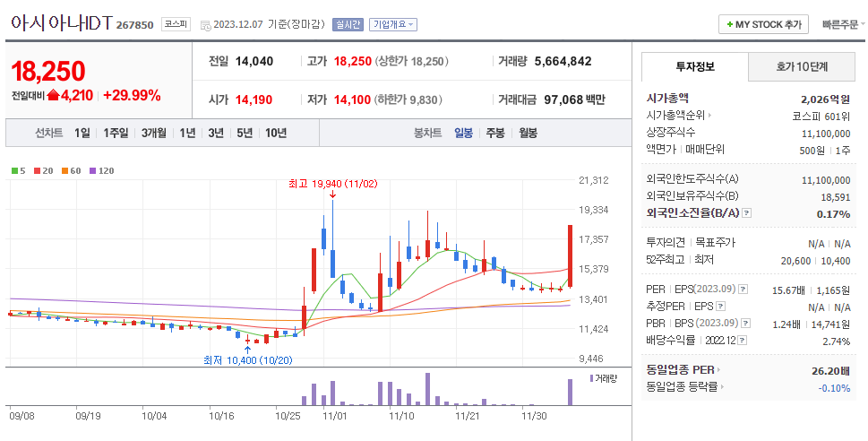Screen dimensions: 868x441
Task: Click the latest tall volume bar
Action: (570, 393)
